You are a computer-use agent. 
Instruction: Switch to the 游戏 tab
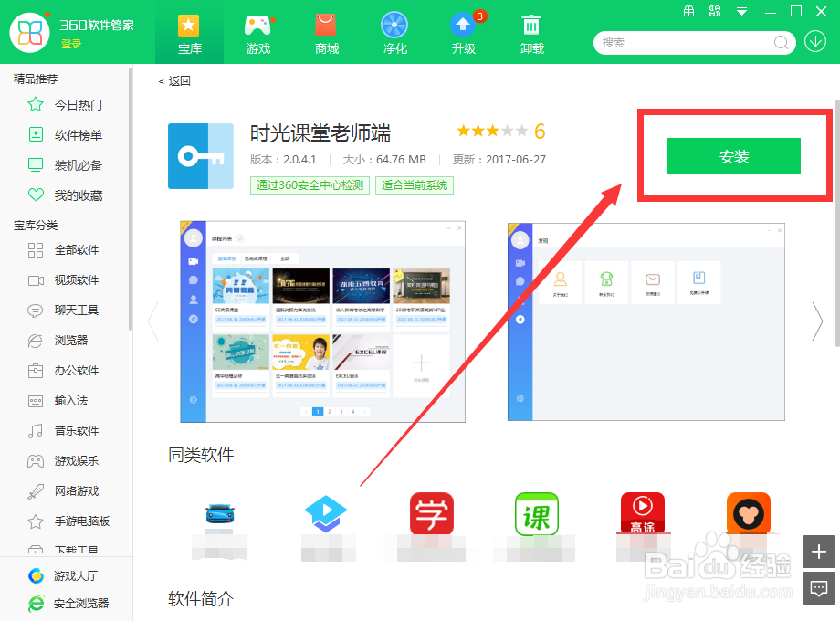point(257,35)
